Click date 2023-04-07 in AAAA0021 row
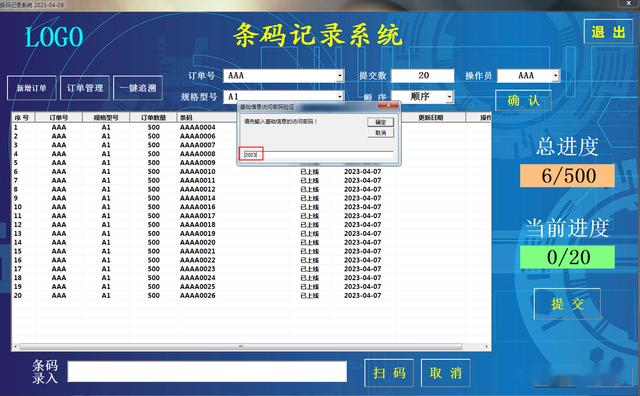Image resolution: width=640 pixels, height=396 pixels. [362, 251]
